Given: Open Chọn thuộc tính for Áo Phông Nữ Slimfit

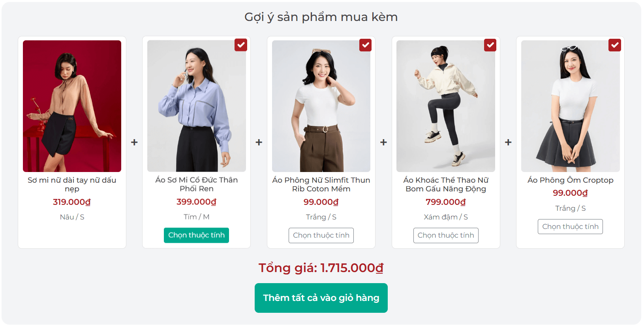Looking at the screenshot, I should point(321,235).
